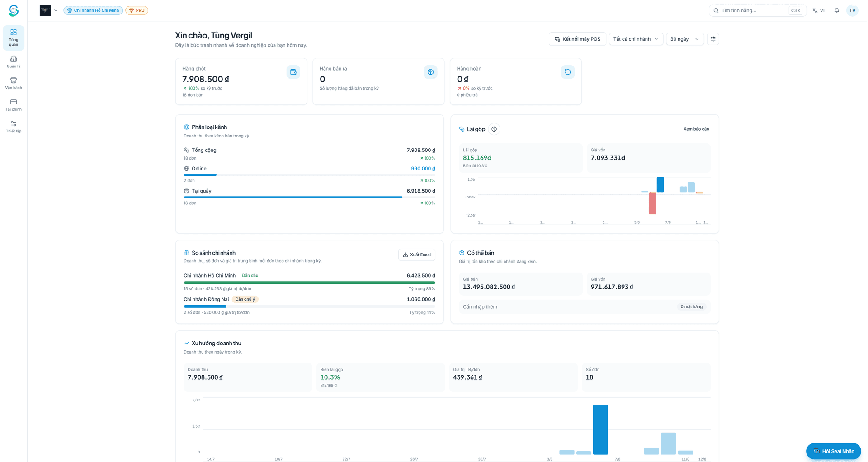Click Kết nối máy POS button
Image resolution: width=868 pixels, height=462 pixels.
(578, 39)
